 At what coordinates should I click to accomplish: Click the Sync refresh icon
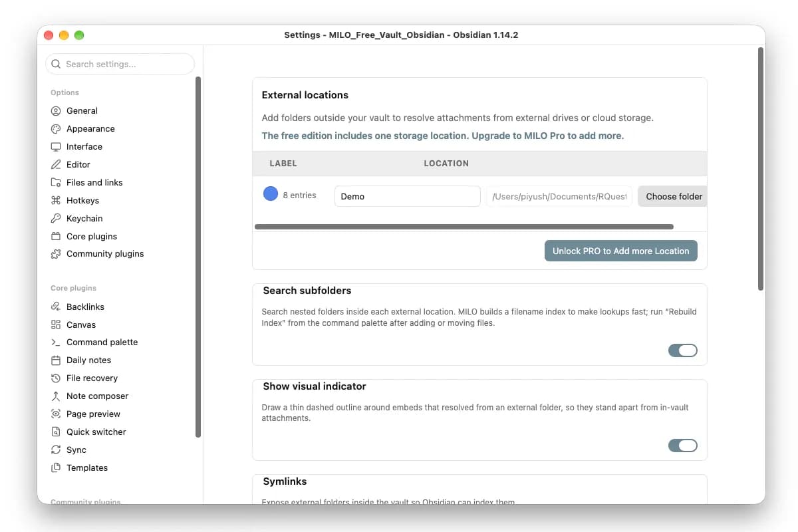[56, 450]
